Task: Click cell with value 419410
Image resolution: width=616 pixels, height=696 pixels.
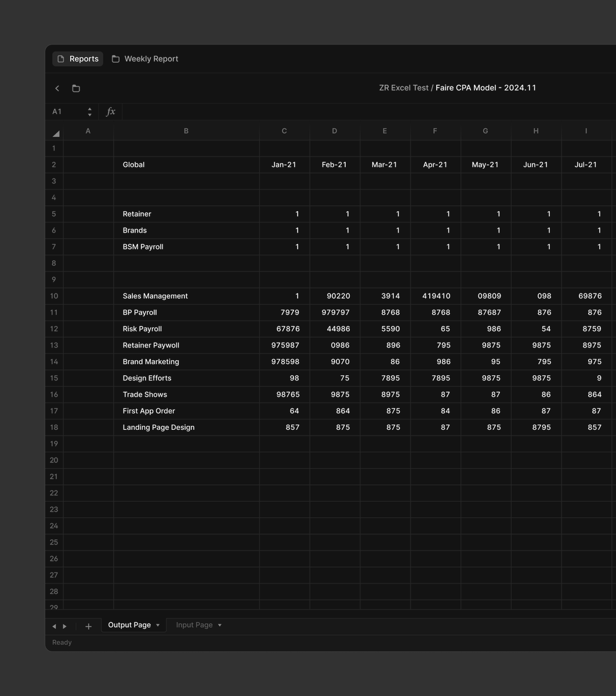Action: click(435, 296)
